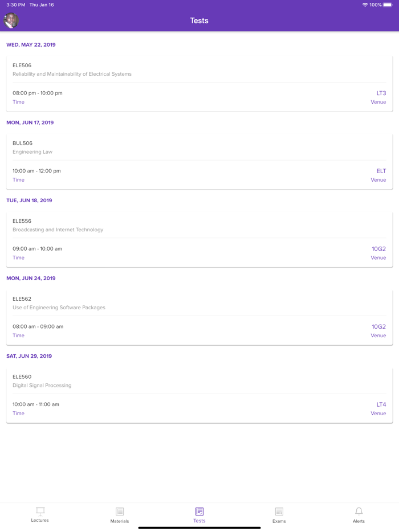Tap the battery status icon
The height and width of the screenshot is (532, 399).
388,5
